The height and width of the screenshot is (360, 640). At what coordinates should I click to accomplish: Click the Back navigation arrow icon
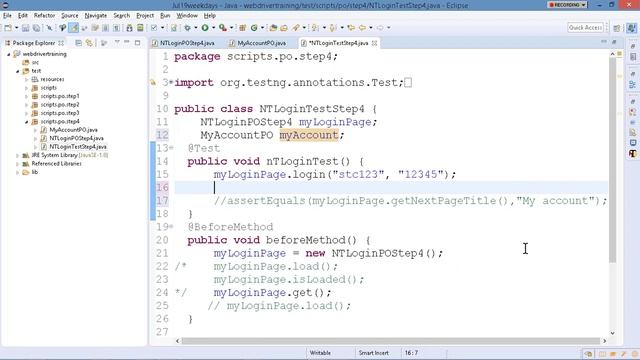click(x=362, y=28)
